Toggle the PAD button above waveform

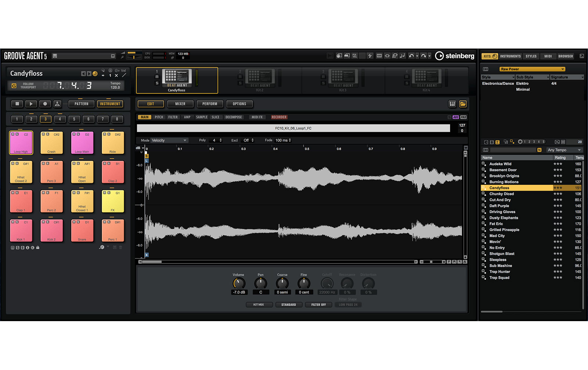pyautogui.click(x=463, y=117)
